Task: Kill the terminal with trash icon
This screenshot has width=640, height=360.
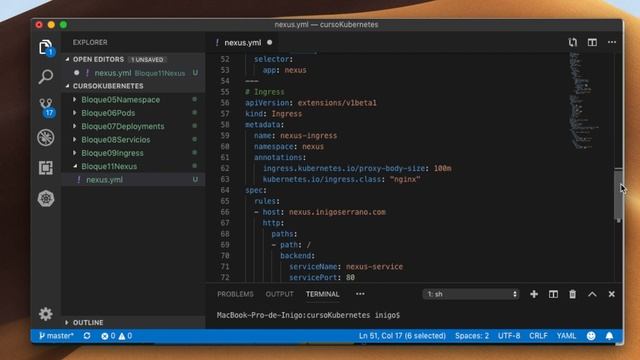Action: coord(573,294)
